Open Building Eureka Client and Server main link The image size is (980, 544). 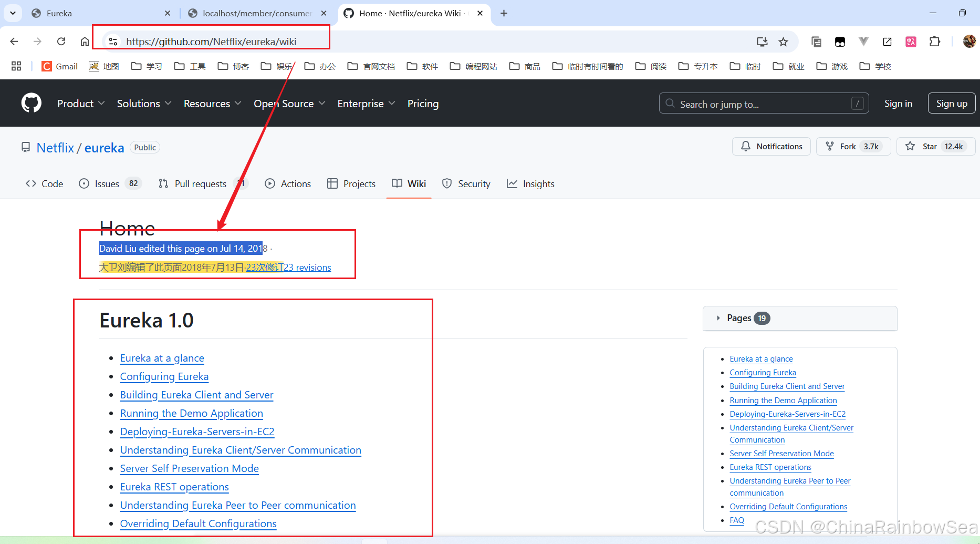click(196, 395)
